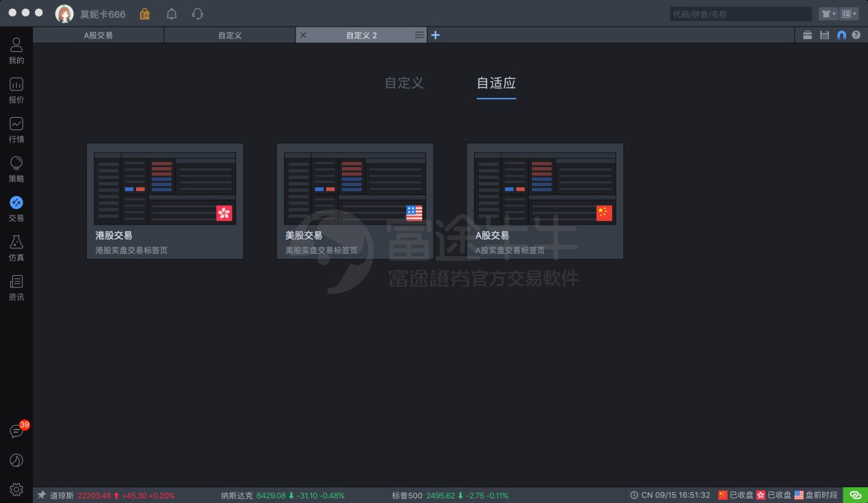Add a new tab with plus button
The height and width of the screenshot is (503, 868).
pyautogui.click(x=436, y=35)
